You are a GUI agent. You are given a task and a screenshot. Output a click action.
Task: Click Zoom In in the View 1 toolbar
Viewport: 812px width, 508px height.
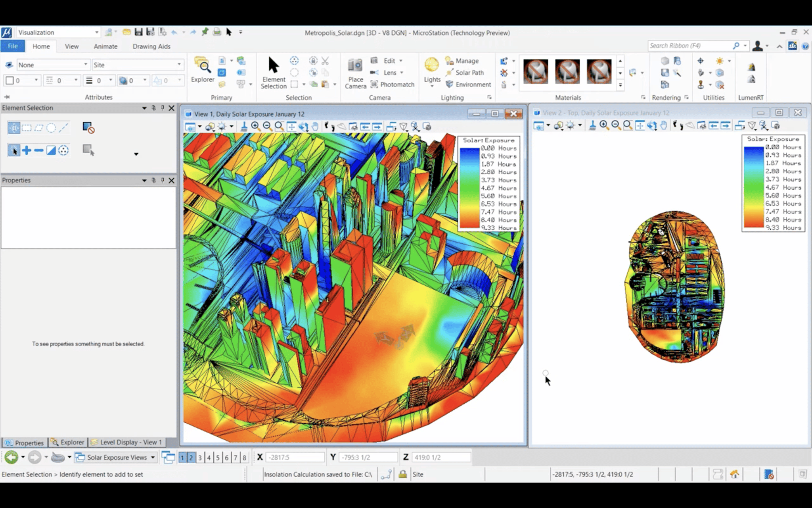coord(255,127)
